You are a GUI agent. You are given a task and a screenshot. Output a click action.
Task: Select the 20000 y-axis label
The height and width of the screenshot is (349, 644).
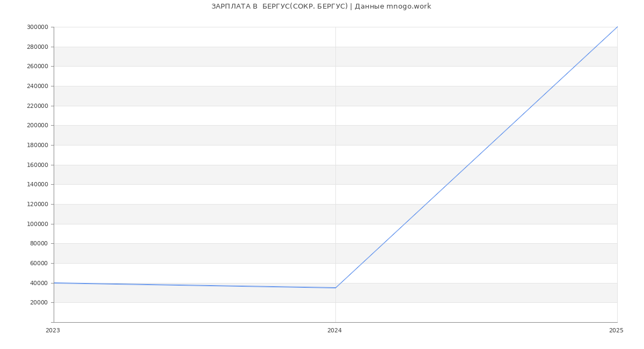coord(39,303)
